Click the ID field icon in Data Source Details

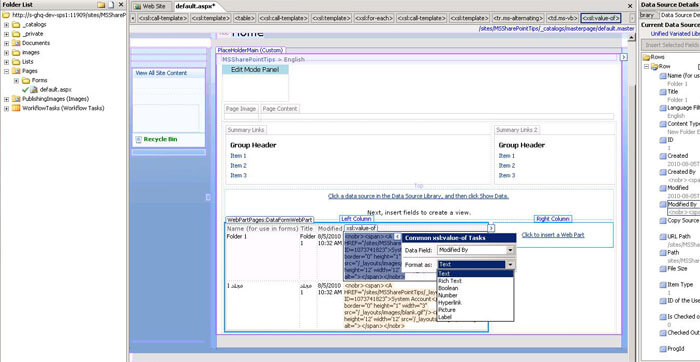[x=663, y=140]
